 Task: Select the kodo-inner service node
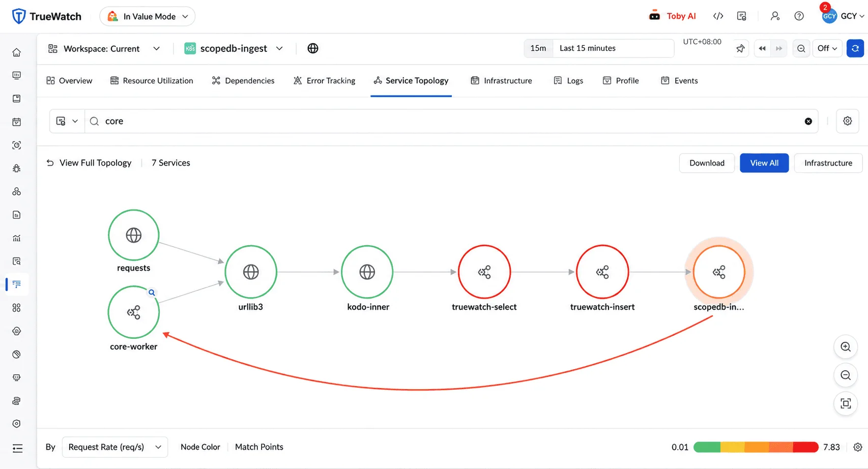pos(367,272)
